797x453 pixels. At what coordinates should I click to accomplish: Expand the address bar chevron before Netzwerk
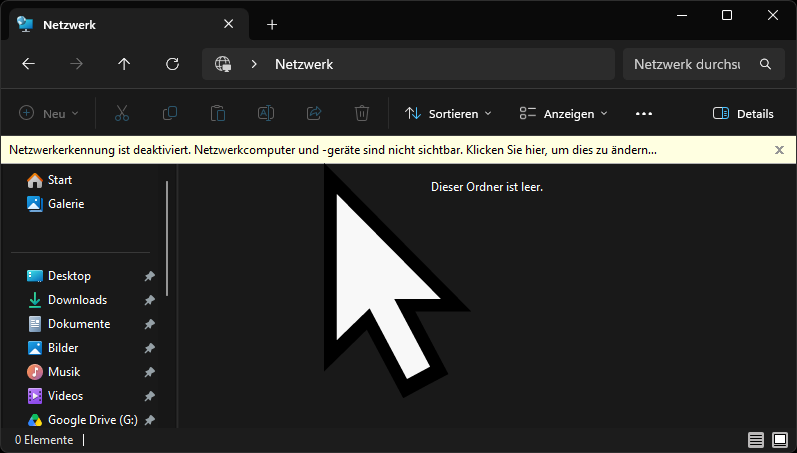pos(254,64)
